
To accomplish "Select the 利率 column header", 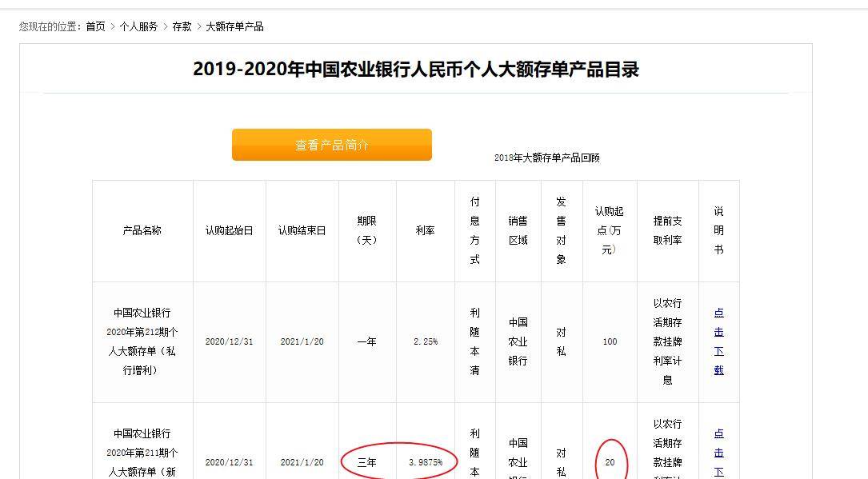I will point(425,230).
